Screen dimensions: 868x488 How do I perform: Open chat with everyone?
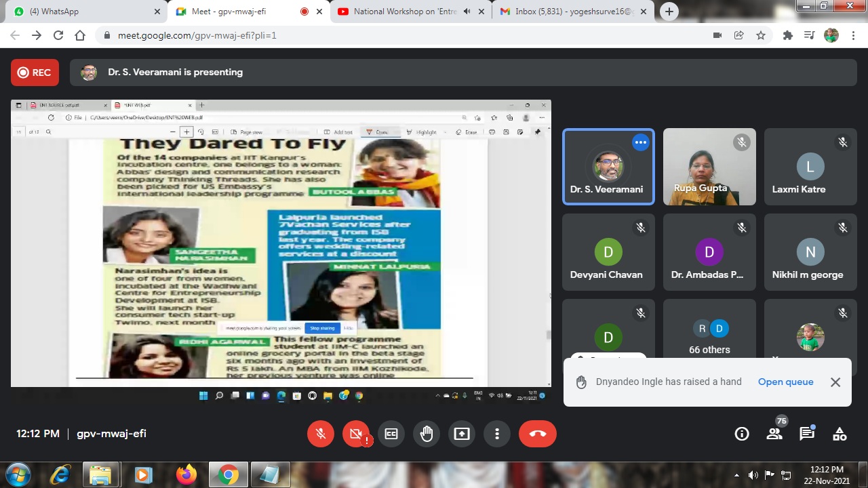(807, 434)
